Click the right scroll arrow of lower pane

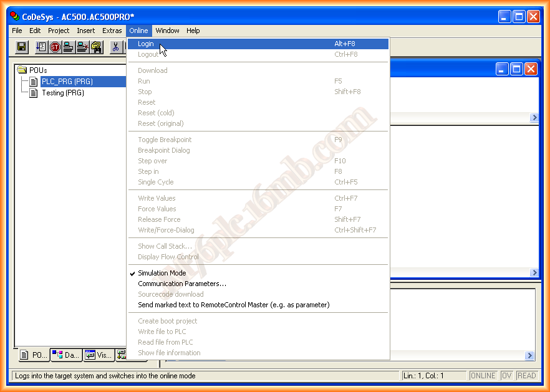529,356
